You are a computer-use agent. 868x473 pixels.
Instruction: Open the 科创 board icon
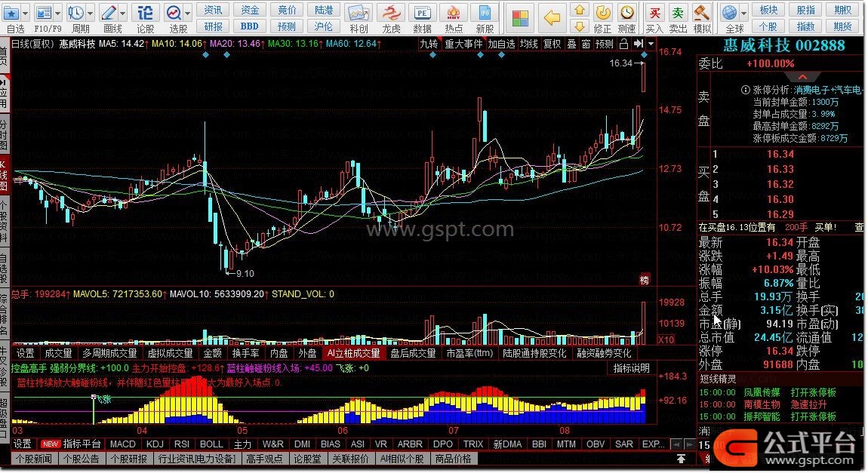(x=359, y=12)
